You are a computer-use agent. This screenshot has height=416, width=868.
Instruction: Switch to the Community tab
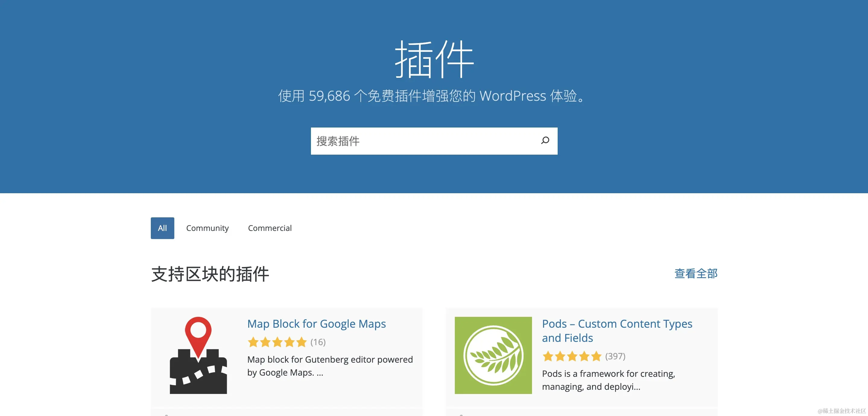click(x=207, y=228)
